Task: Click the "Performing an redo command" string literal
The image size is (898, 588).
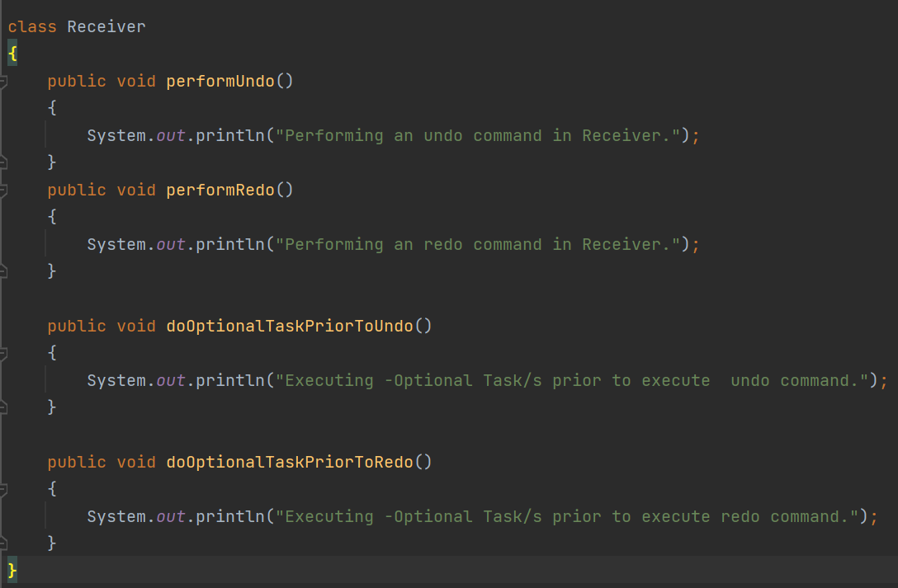Action: tap(478, 244)
